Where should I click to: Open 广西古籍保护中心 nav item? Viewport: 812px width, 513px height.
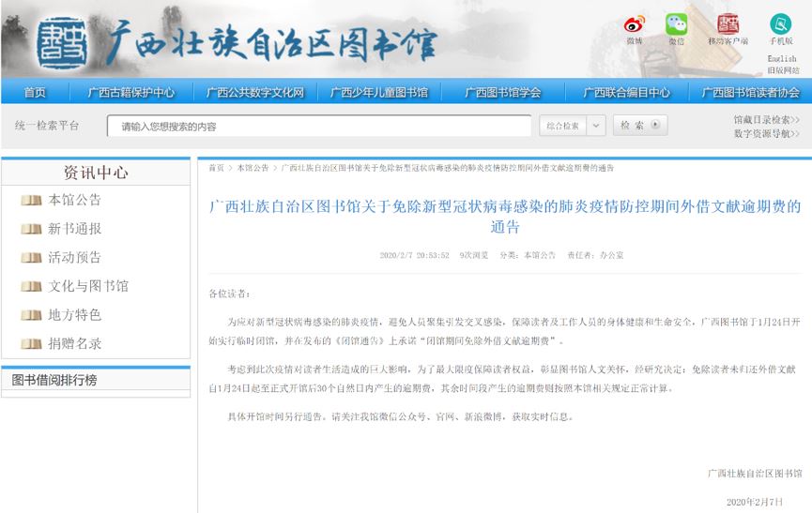tap(131, 93)
